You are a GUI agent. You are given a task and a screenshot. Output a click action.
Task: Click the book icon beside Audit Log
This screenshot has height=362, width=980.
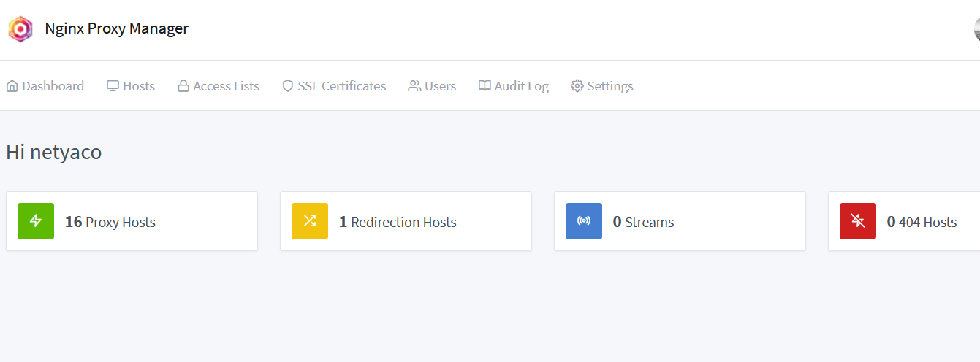tap(485, 86)
